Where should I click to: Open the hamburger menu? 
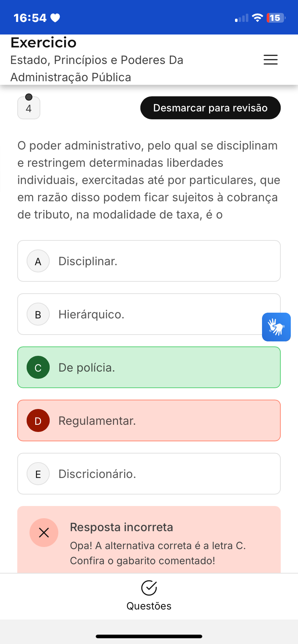tap(270, 60)
